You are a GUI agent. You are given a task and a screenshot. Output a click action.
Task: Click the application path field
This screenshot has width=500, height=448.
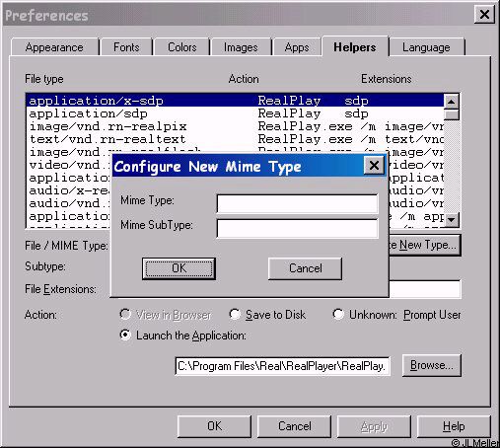[x=283, y=366]
